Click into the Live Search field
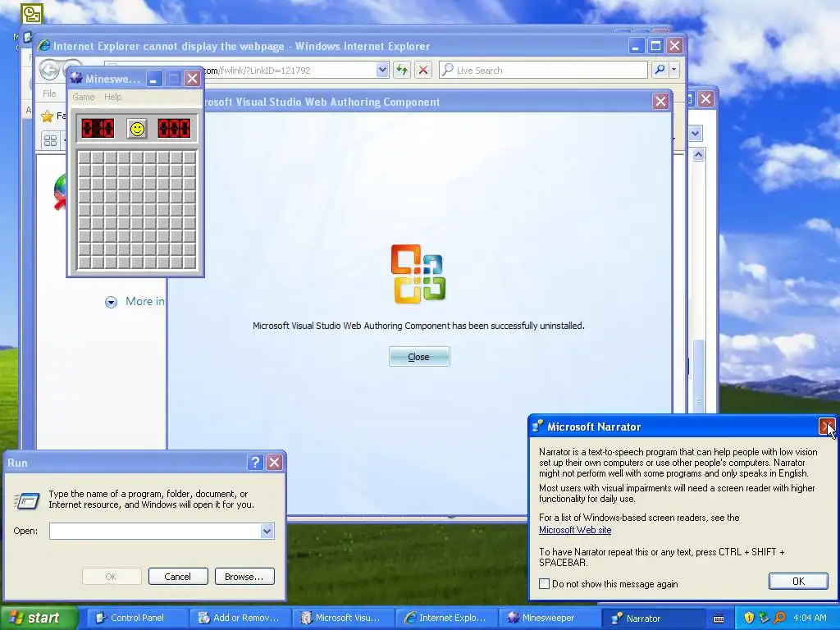Viewport: 840px width, 630px height. 543,71
